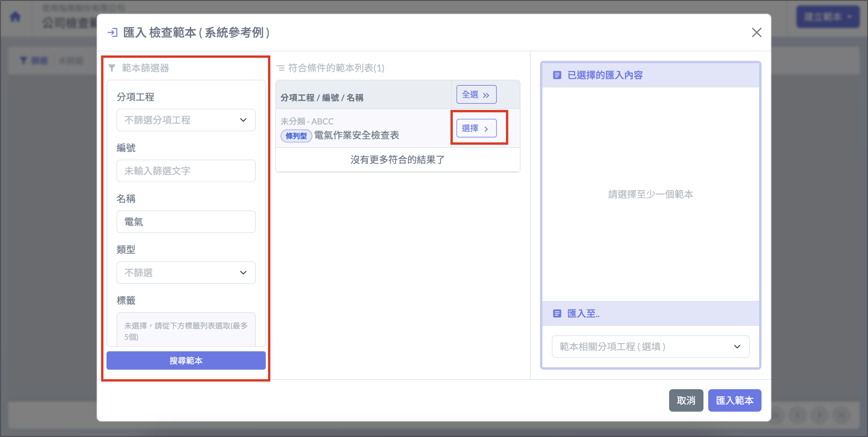Viewport: 868px width, 437px height.
Task: Open the 類型 filter dropdown
Action: click(186, 272)
